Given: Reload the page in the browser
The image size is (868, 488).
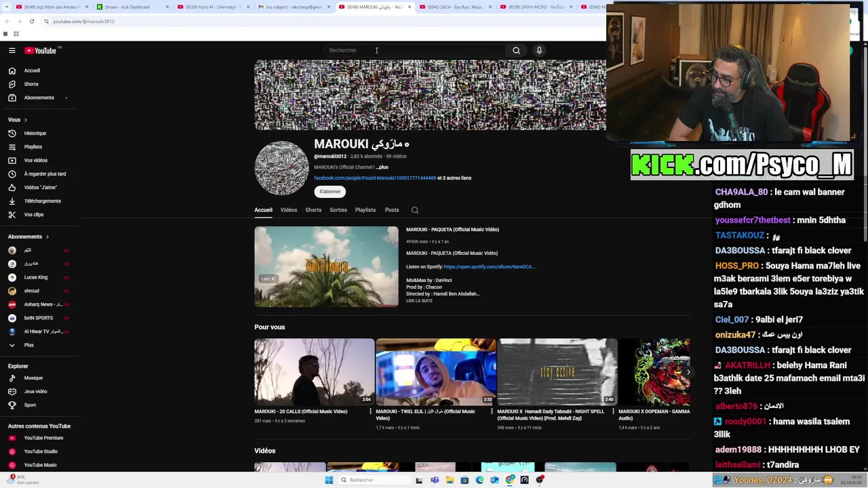Looking at the screenshot, I should 31,21.
